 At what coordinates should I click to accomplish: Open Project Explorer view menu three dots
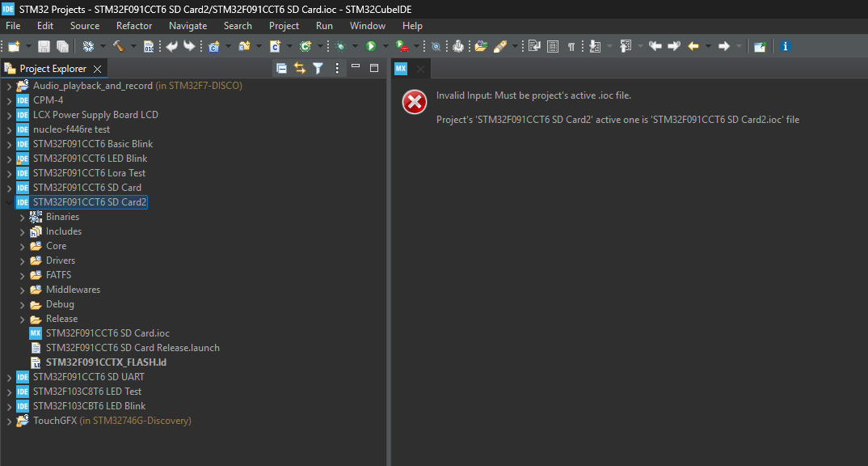[336, 68]
